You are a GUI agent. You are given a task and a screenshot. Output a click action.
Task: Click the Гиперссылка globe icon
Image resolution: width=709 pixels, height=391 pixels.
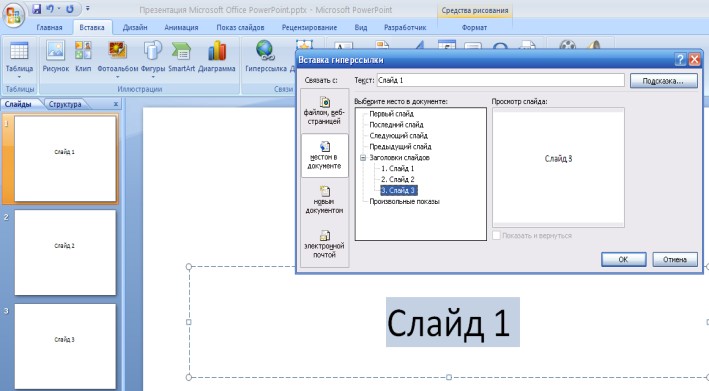tap(265, 50)
